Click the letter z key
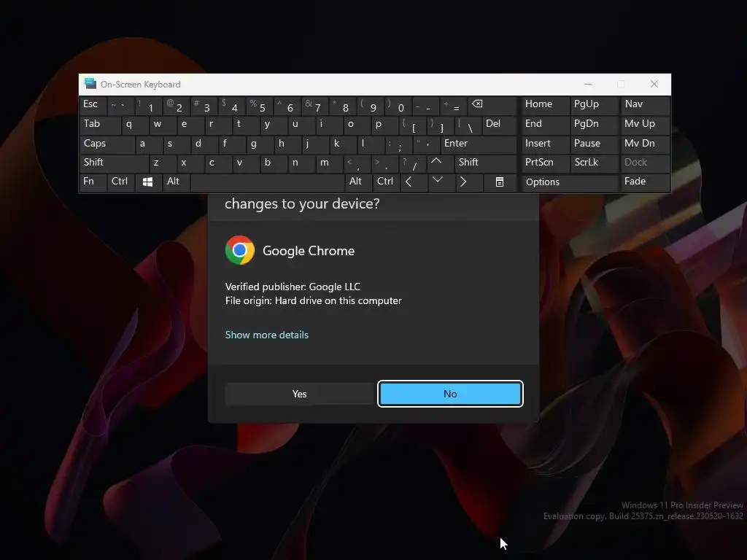747x560 pixels. point(163,163)
